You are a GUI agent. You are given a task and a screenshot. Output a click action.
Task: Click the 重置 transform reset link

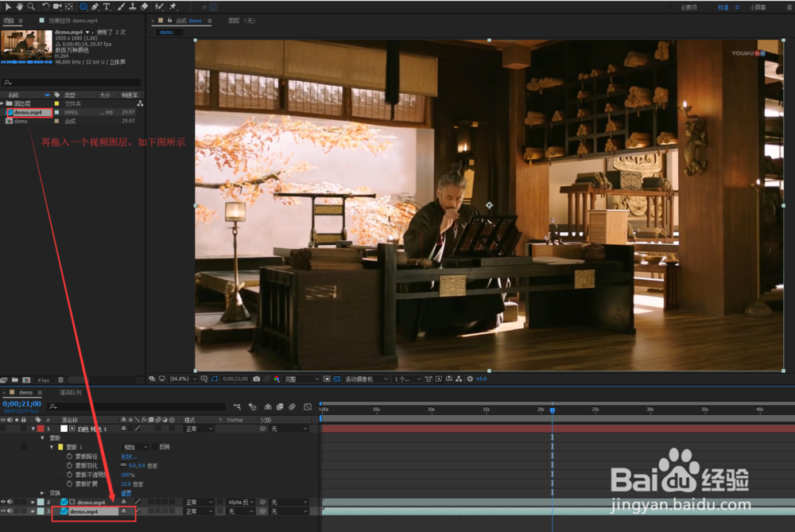pyautogui.click(x=126, y=493)
